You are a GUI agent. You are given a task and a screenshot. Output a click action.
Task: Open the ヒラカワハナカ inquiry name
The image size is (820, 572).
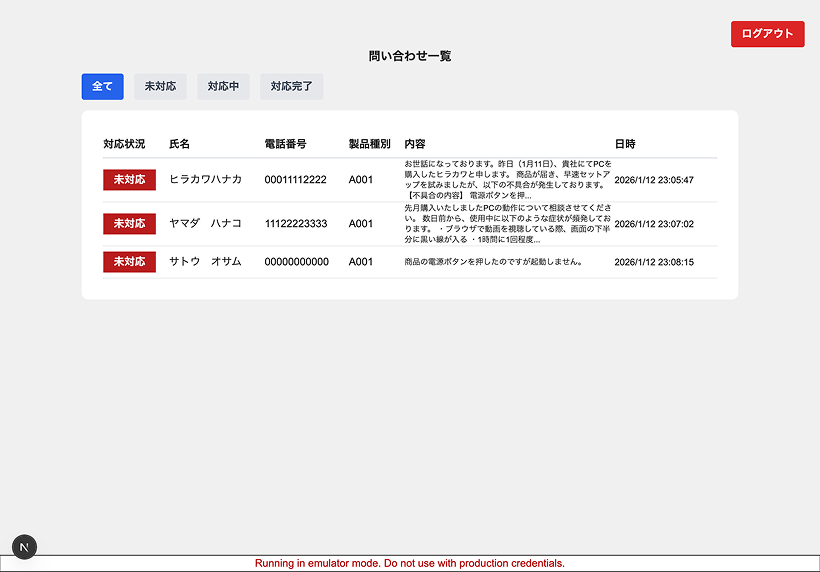coord(205,180)
